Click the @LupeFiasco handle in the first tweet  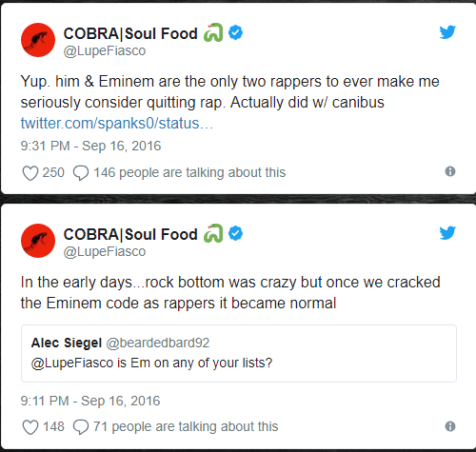tap(105, 50)
